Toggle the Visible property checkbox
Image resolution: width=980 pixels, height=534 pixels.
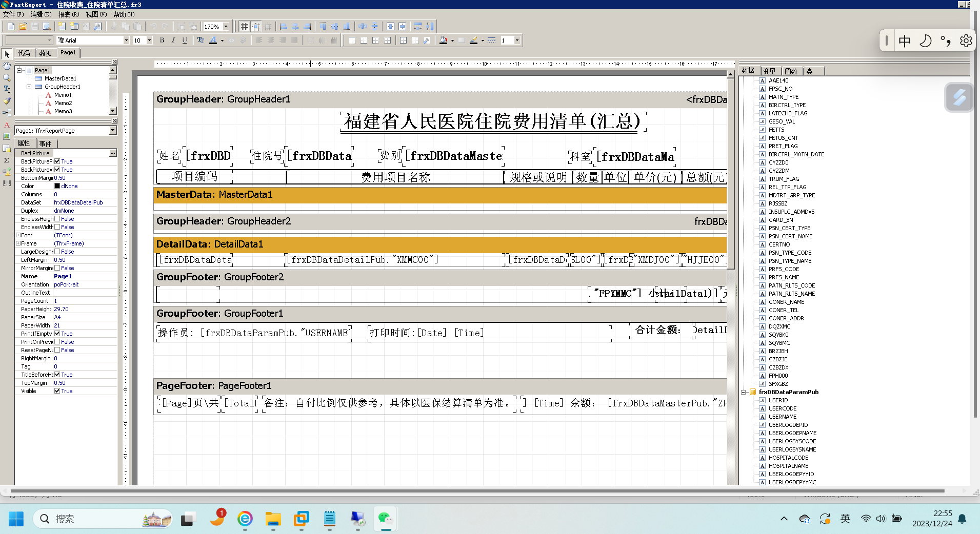[57, 391]
